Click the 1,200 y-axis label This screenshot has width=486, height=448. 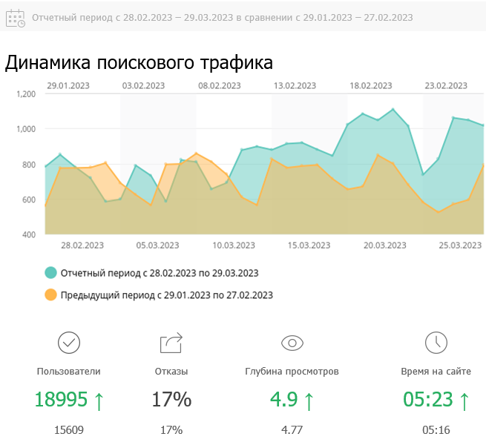click(x=26, y=94)
